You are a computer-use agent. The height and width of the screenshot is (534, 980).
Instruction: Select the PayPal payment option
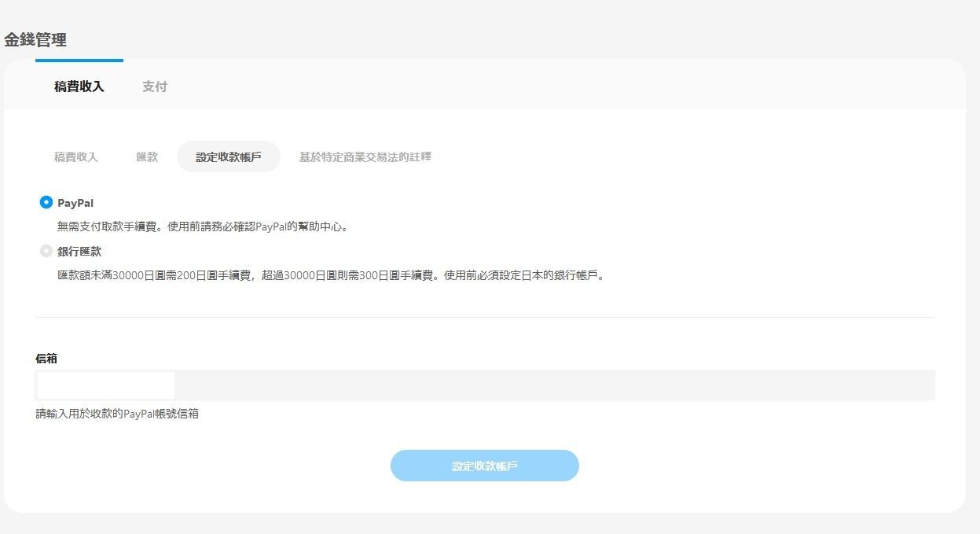click(x=46, y=202)
